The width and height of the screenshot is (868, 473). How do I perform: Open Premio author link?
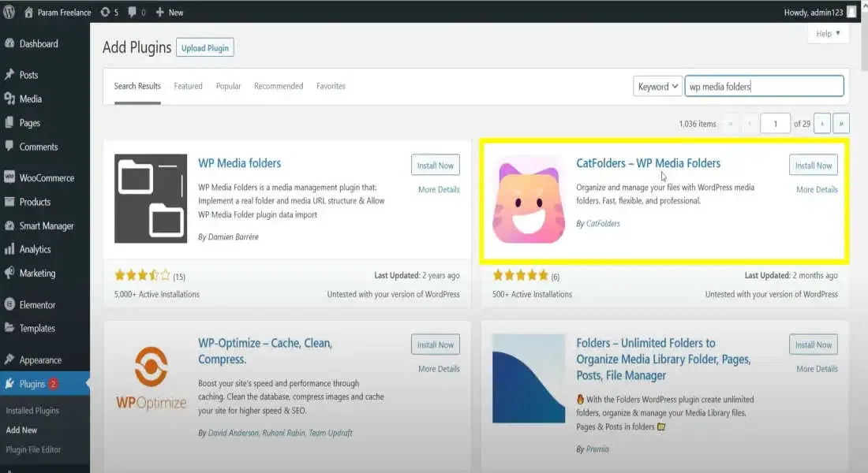point(597,449)
